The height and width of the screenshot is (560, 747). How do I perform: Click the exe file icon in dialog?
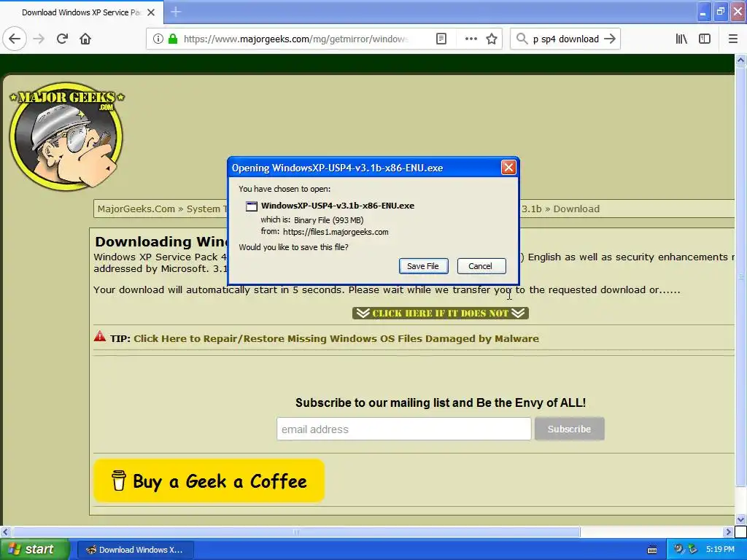tap(251, 206)
